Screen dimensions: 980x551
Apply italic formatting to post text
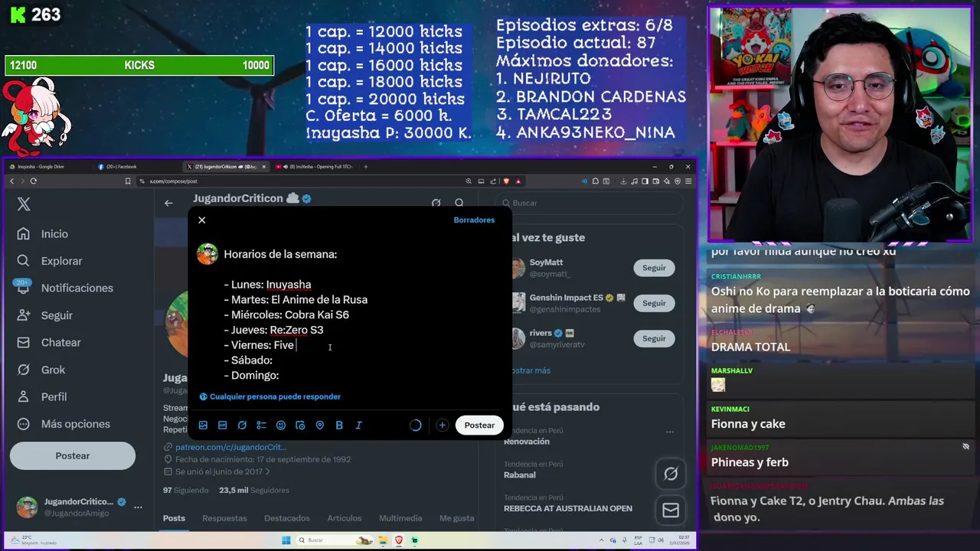358,425
